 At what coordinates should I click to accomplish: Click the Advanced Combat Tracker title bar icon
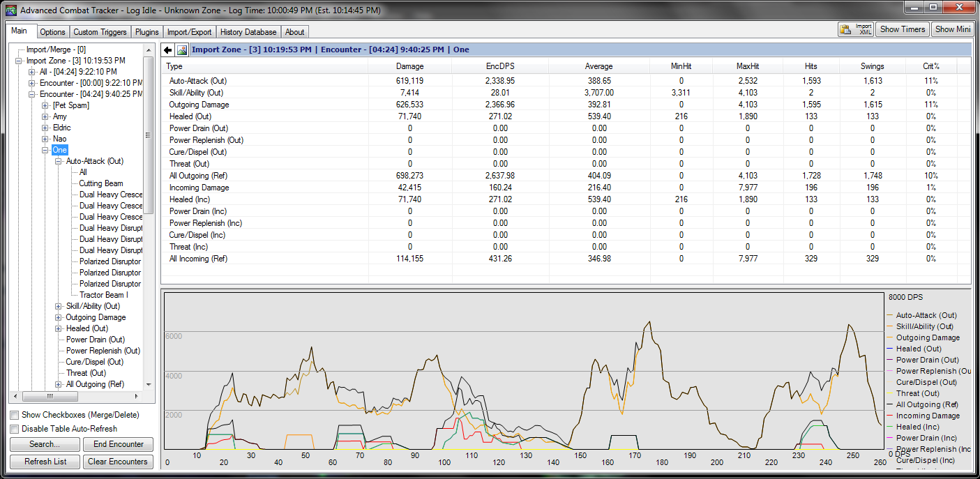coord(10,10)
